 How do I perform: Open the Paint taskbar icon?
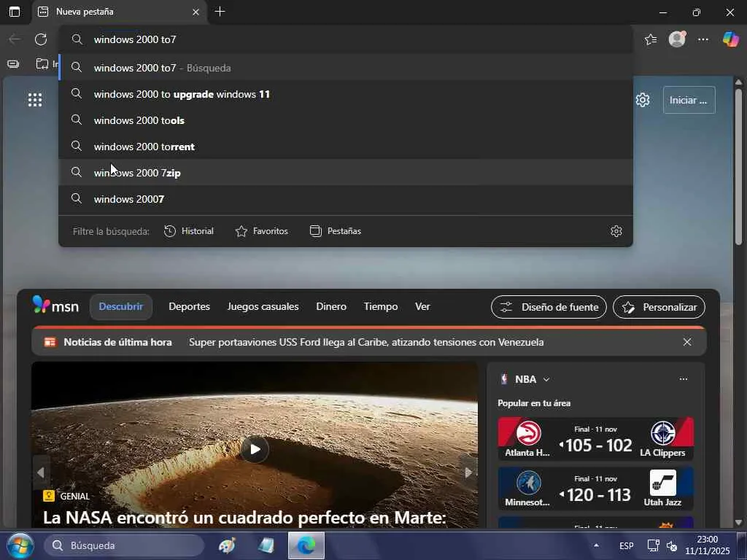point(227,545)
